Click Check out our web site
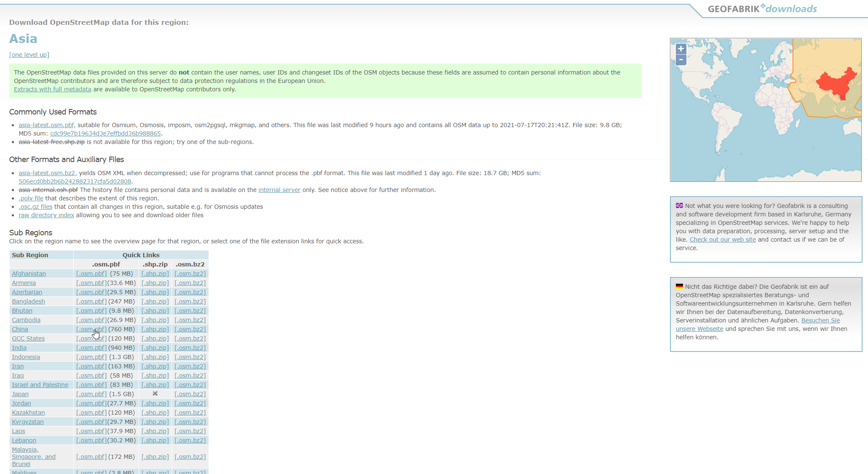 click(x=722, y=240)
